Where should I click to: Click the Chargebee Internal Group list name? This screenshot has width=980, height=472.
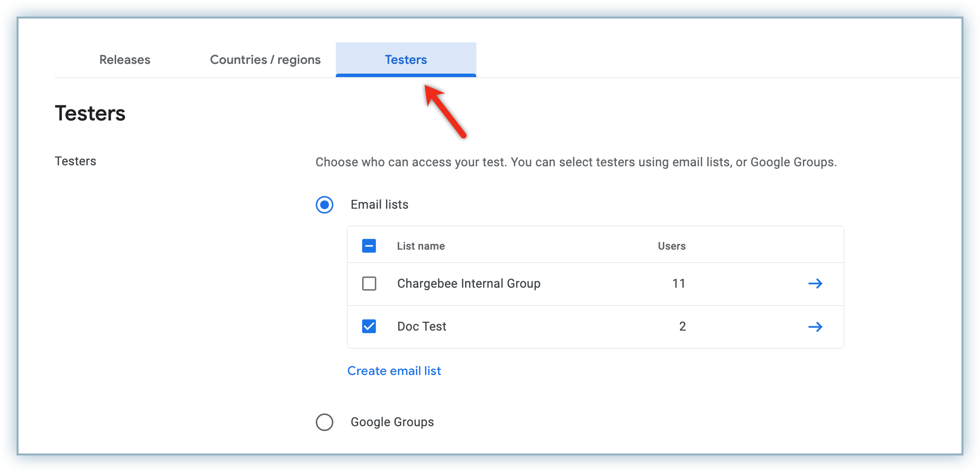pos(469,284)
